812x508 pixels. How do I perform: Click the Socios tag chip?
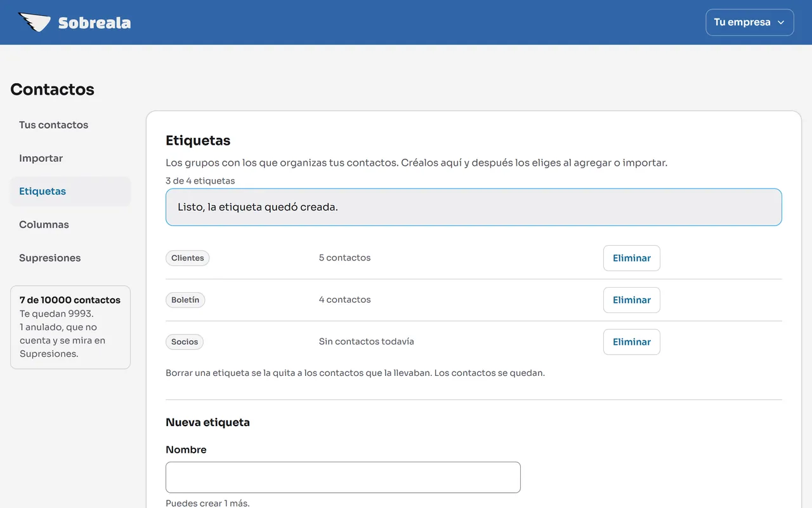pyautogui.click(x=185, y=342)
